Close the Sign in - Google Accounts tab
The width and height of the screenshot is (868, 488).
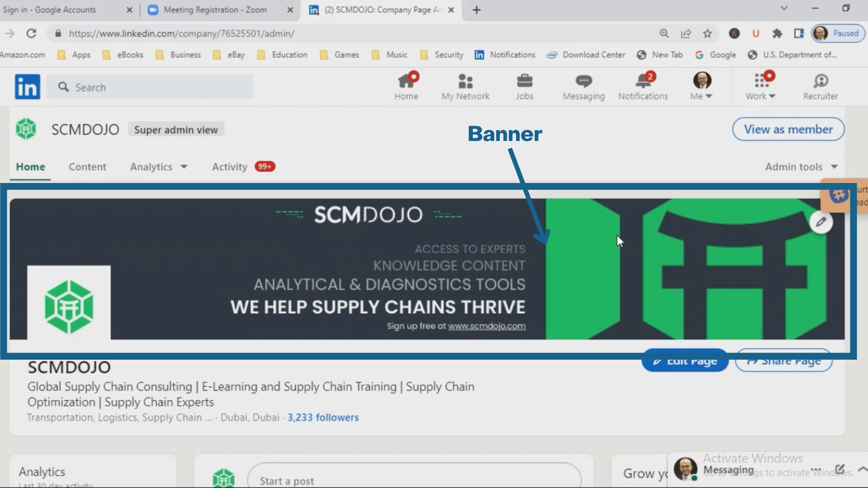click(129, 10)
